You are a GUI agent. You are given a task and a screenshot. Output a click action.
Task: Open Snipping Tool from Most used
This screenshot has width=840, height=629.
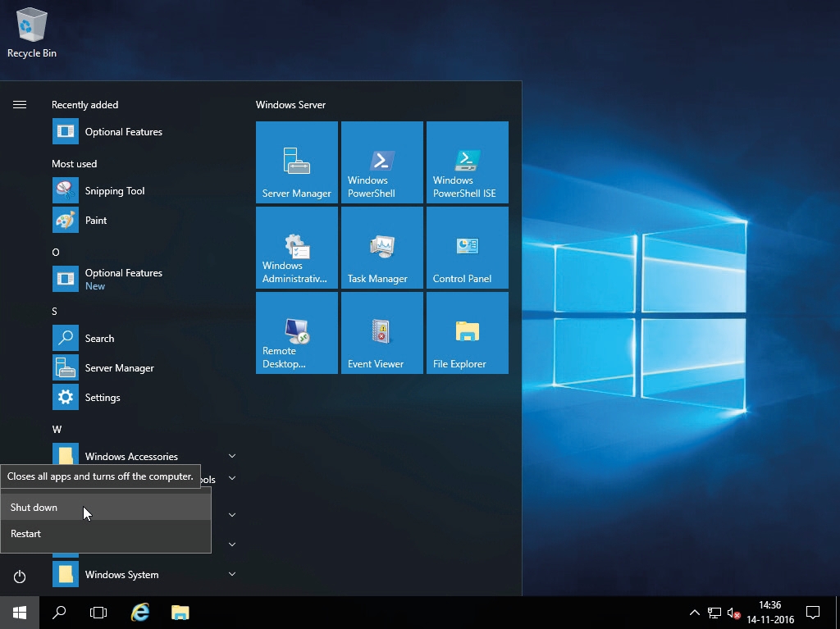(115, 191)
